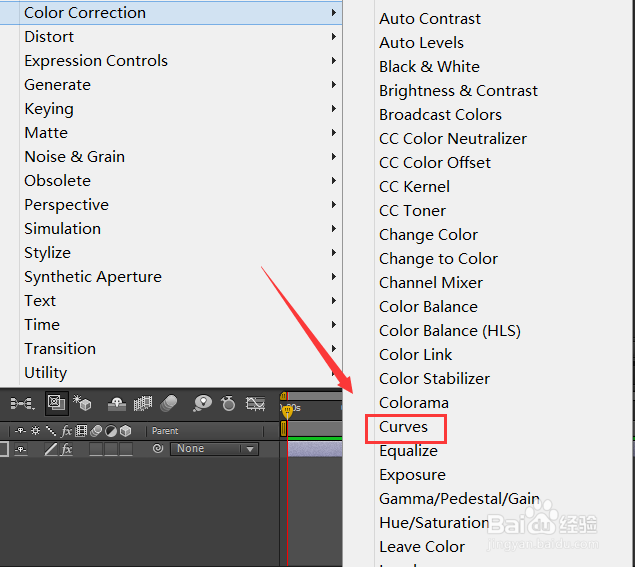Viewport: 635px width, 567px height.
Task: Expand the Matte submenu arrow
Action: [334, 132]
